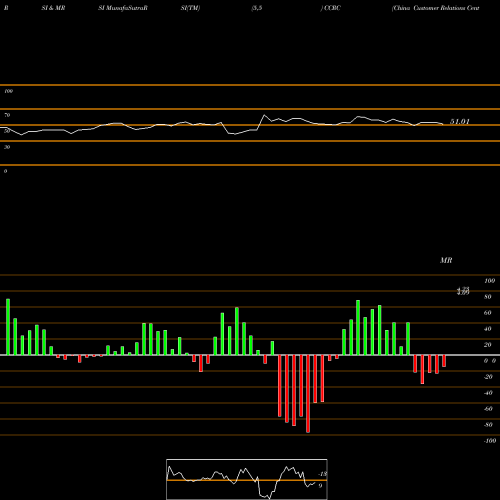This screenshot has width=500, height=500.
Task: Click the 40 label on MR axis
Action: pos(488,329)
